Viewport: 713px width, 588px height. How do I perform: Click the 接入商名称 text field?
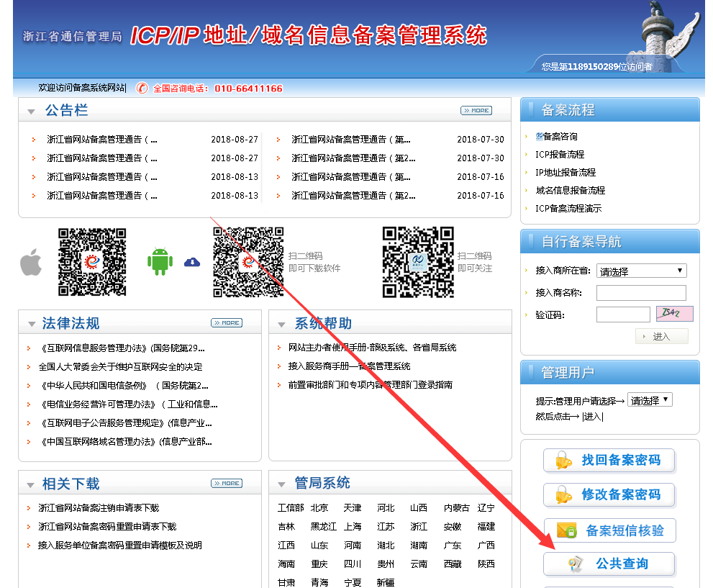(641, 293)
